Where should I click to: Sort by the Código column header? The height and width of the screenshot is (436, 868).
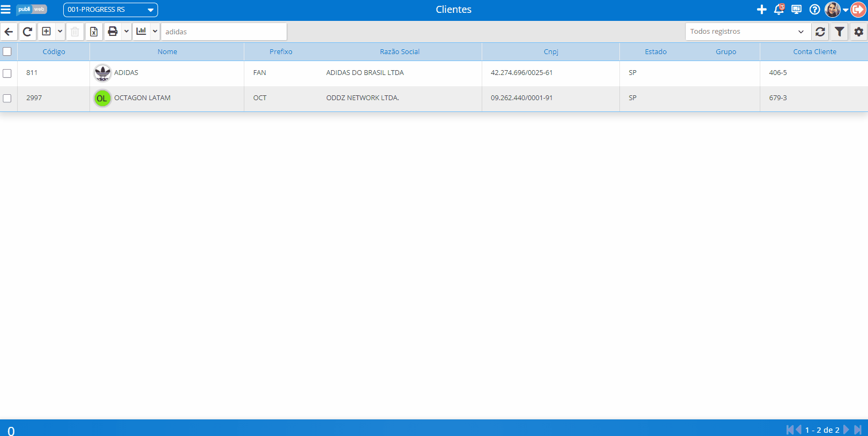(54, 51)
